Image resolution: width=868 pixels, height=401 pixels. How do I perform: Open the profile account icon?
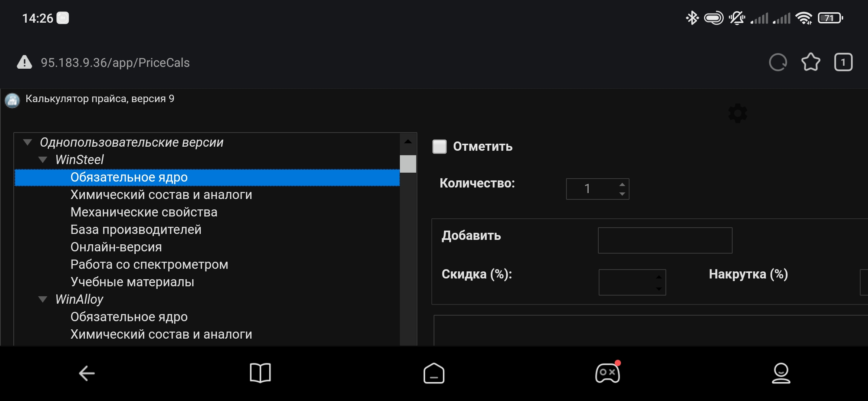click(x=781, y=373)
